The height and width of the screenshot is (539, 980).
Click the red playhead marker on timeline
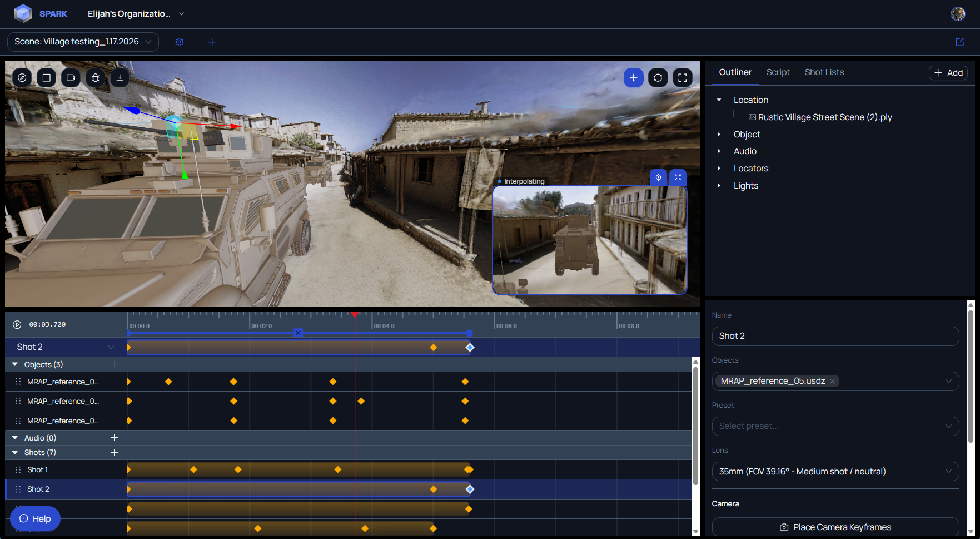point(355,315)
